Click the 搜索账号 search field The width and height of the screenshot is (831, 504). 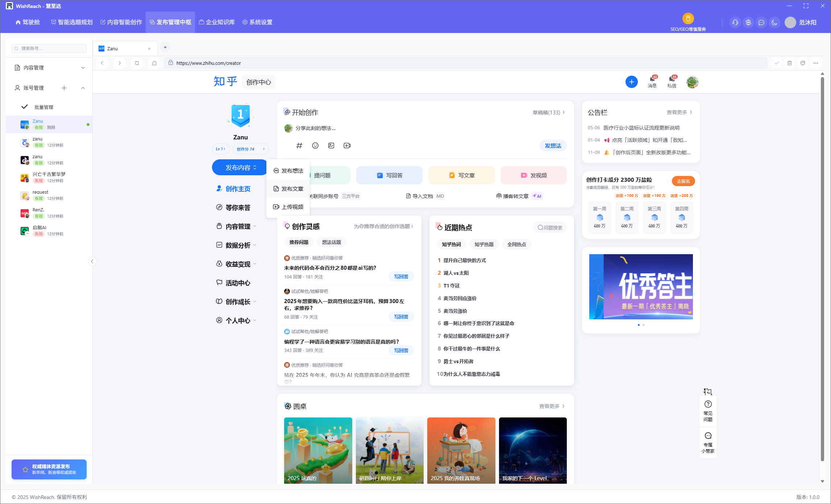tap(50, 49)
